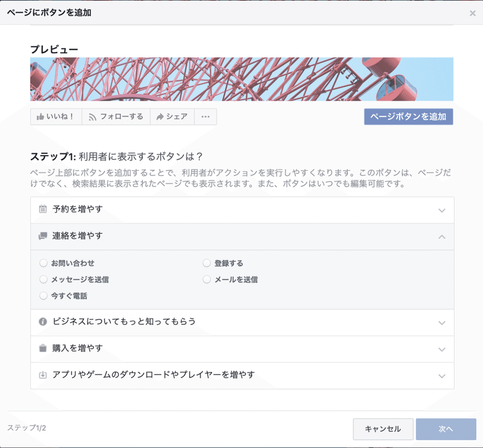
Task: Click the share arrow icon on シェア button
Action: coord(158,117)
